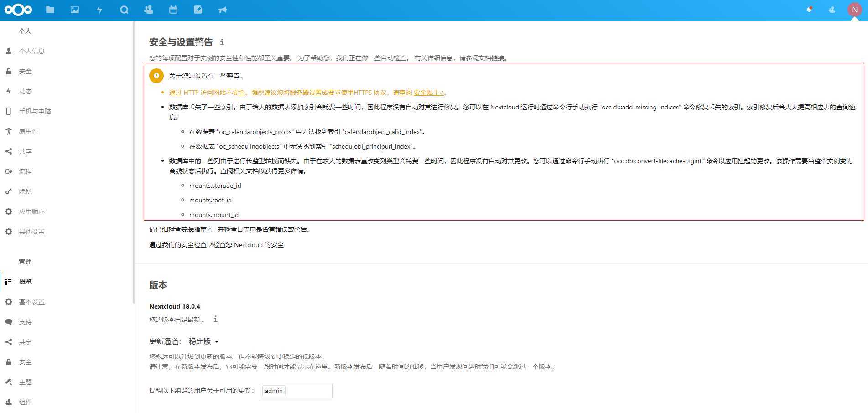Open 基本设置 admin settings
This screenshot has height=413, width=868.
click(67, 302)
